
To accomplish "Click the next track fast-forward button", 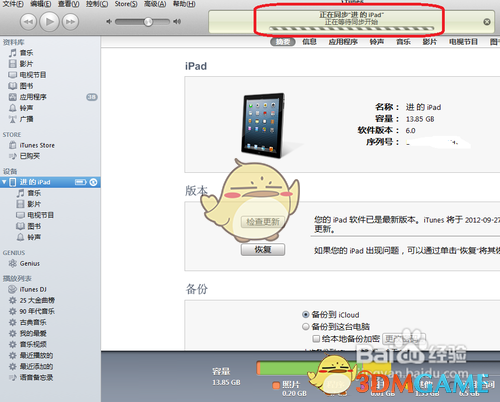I will [70, 22].
